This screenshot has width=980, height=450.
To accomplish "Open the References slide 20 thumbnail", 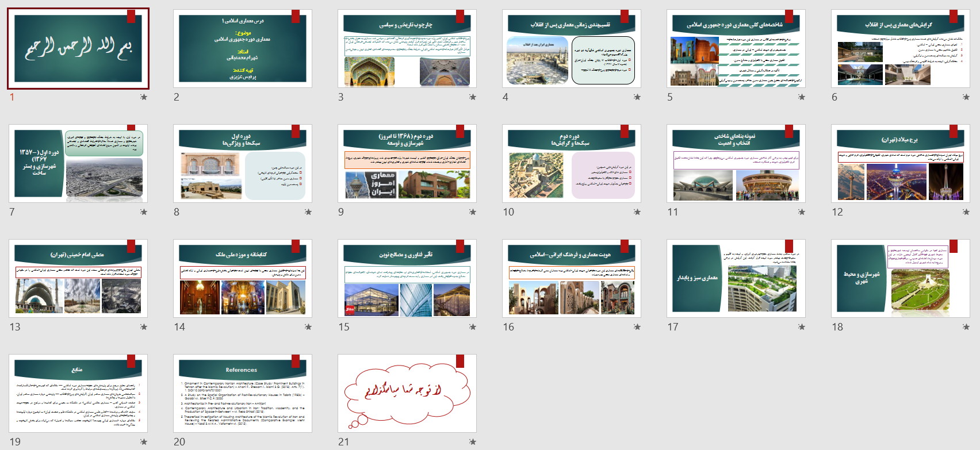I will click(x=242, y=393).
